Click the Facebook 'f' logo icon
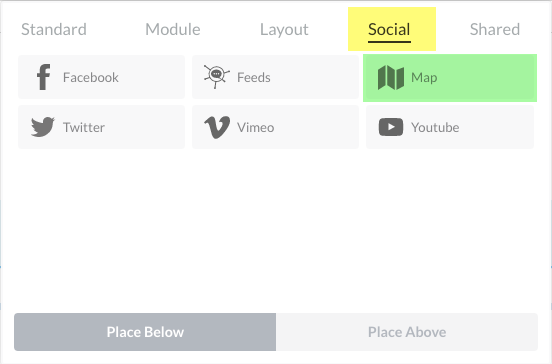Screen dimensions: 552x364 click(x=44, y=77)
